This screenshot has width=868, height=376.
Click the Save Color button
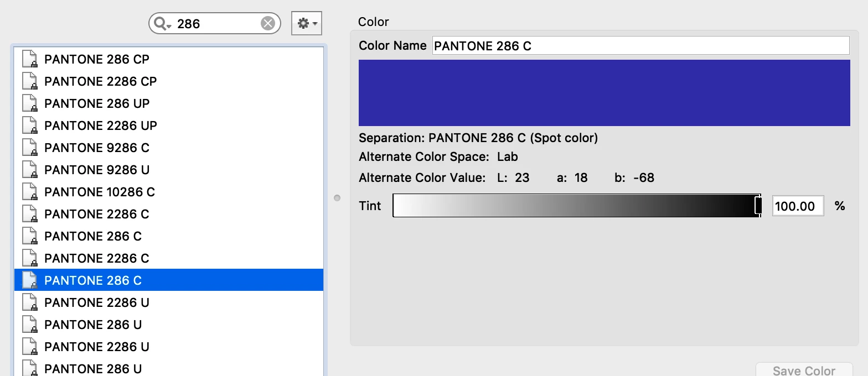pyautogui.click(x=804, y=370)
